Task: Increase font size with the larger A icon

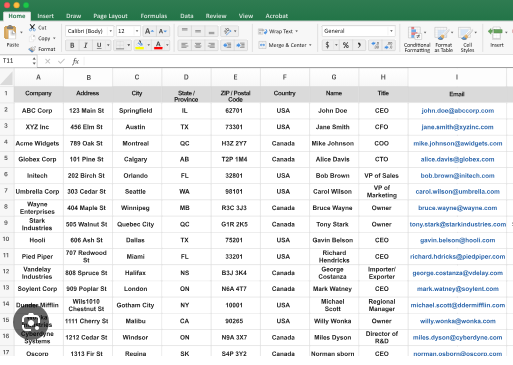Action: (149, 31)
